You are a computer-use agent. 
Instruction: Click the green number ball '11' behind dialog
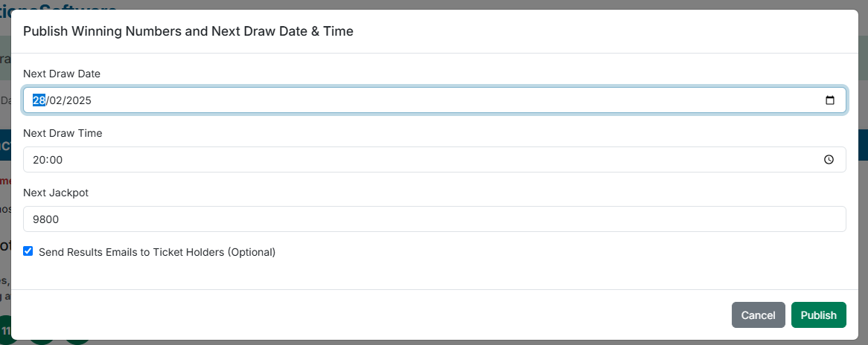[5, 331]
